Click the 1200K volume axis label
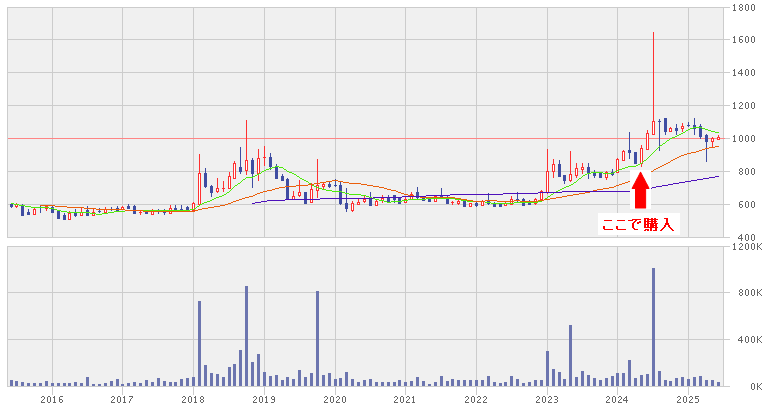 pos(747,246)
